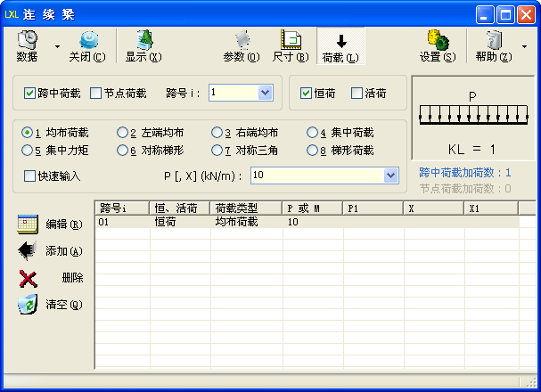The height and width of the screenshot is (392, 541).
Task: Maximize the 连续梁 window
Action: [x=505, y=15]
